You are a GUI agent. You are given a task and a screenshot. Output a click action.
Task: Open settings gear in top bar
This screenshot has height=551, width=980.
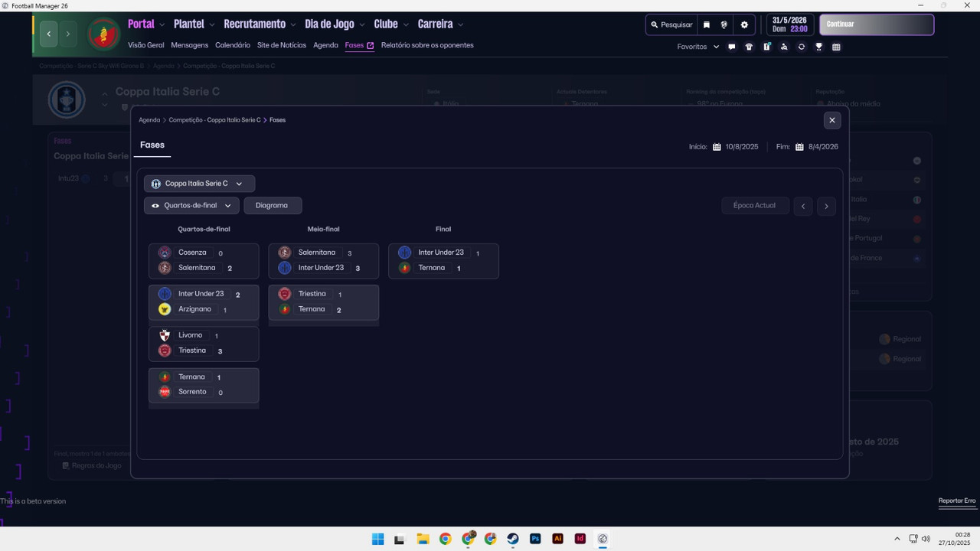point(744,25)
